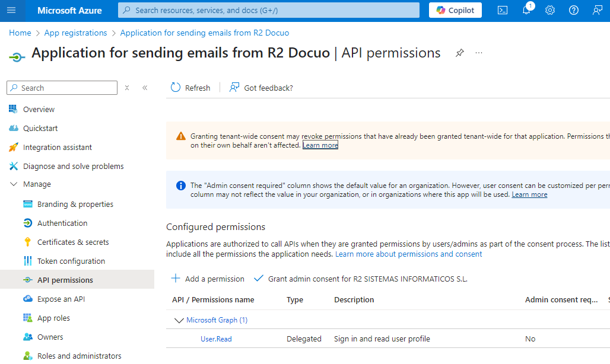Clear the sidebar search with X icon
Screen dimensions: 610x364
[127, 88]
